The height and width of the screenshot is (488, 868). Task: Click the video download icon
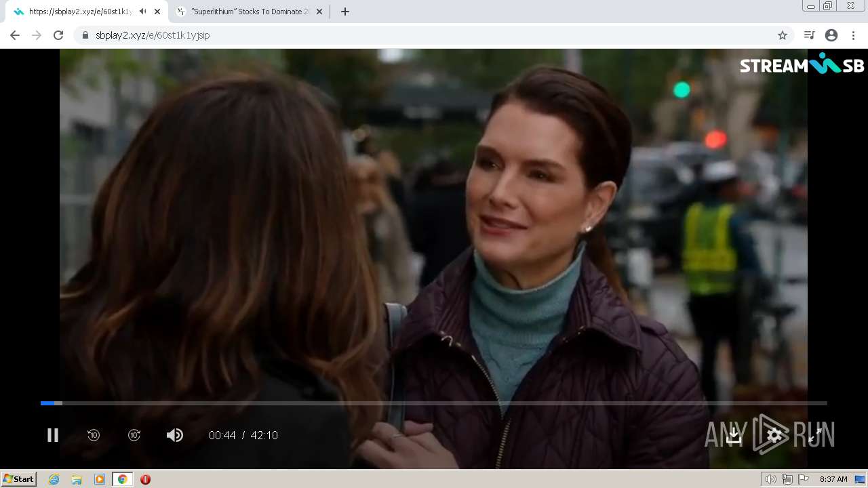point(734,435)
